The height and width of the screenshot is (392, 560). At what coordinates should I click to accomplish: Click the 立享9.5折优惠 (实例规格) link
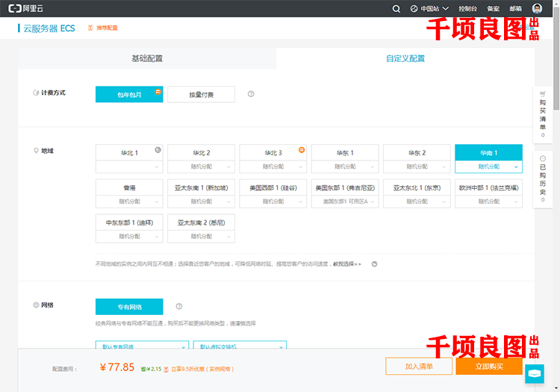point(202,369)
